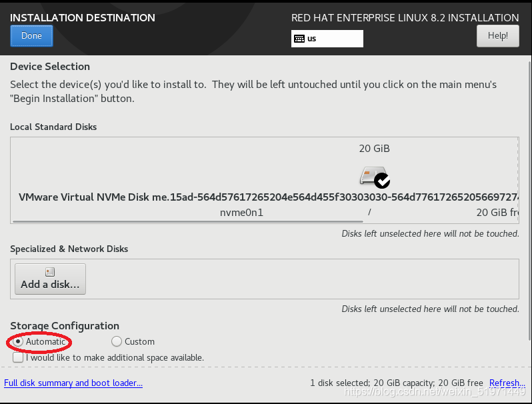The image size is (532, 404).
Task: Click the 1 disk selected status text
Action: coord(396,383)
